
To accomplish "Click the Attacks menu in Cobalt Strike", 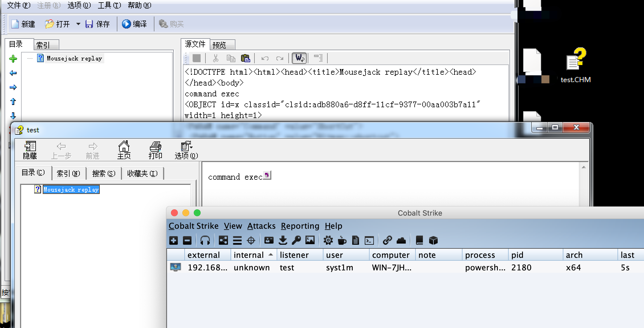I will (261, 226).
